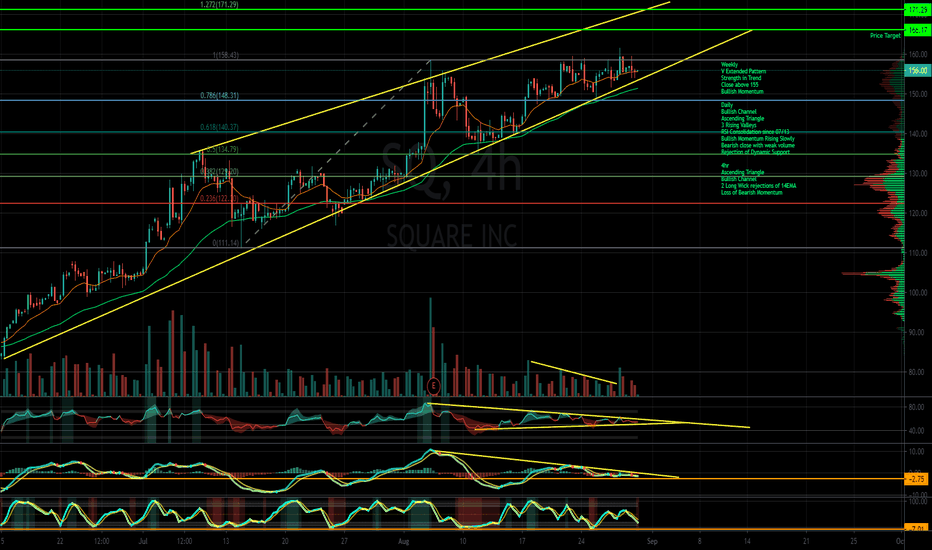
Task: Click the Fibonacci label 1.272(171.29)
Action: [219, 5]
